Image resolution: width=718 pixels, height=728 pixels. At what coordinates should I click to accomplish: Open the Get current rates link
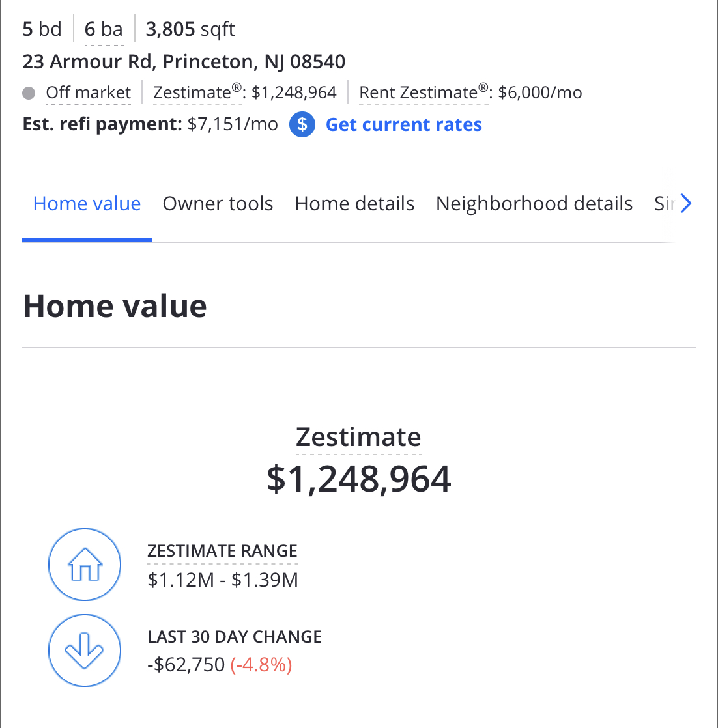tap(403, 124)
